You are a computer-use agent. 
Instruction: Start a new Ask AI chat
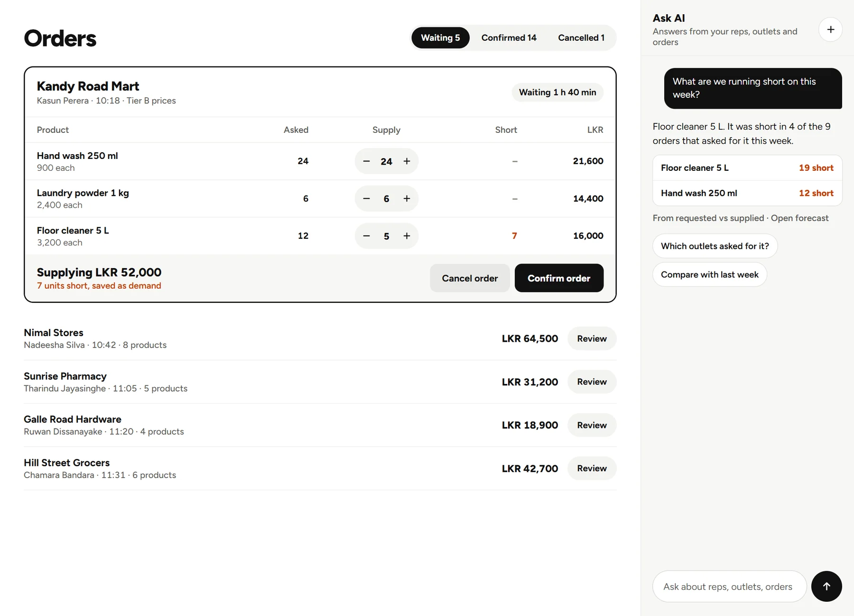pos(830,29)
